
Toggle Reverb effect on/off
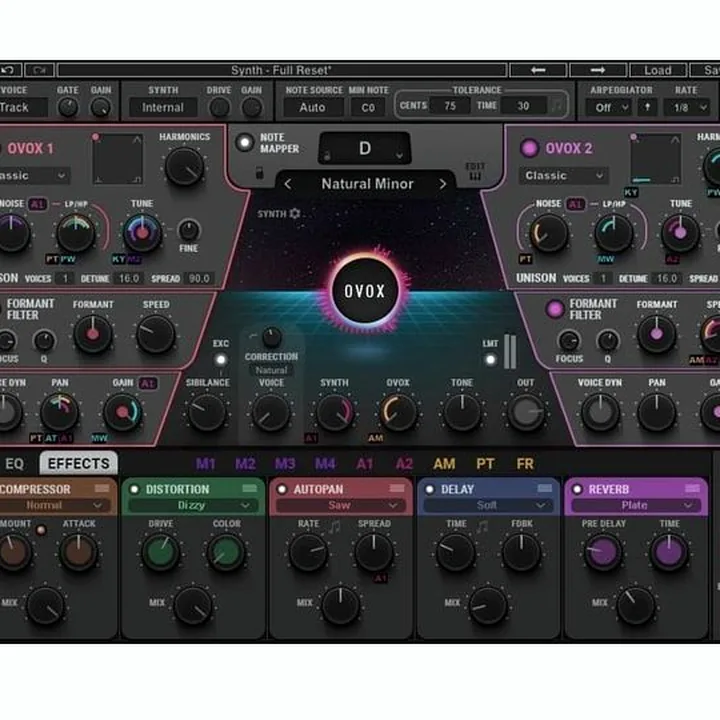pyautogui.click(x=577, y=489)
